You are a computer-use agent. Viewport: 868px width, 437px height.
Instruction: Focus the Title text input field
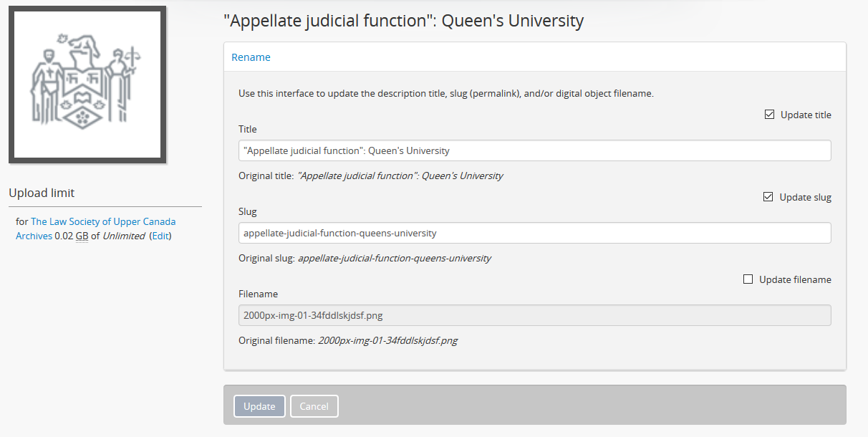click(x=534, y=150)
